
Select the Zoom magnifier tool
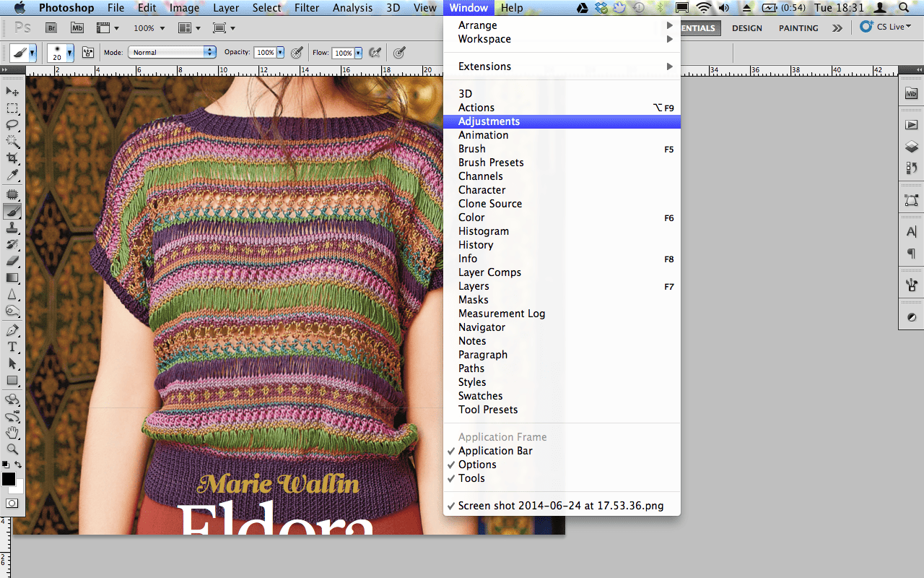click(x=12, y=449)
